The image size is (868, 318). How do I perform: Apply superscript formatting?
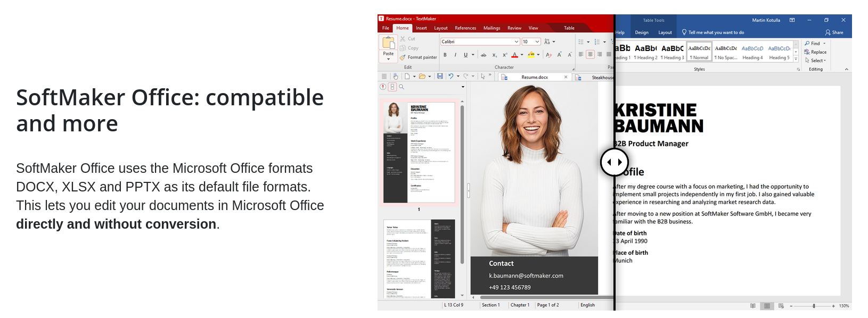[x=505, y=55]
